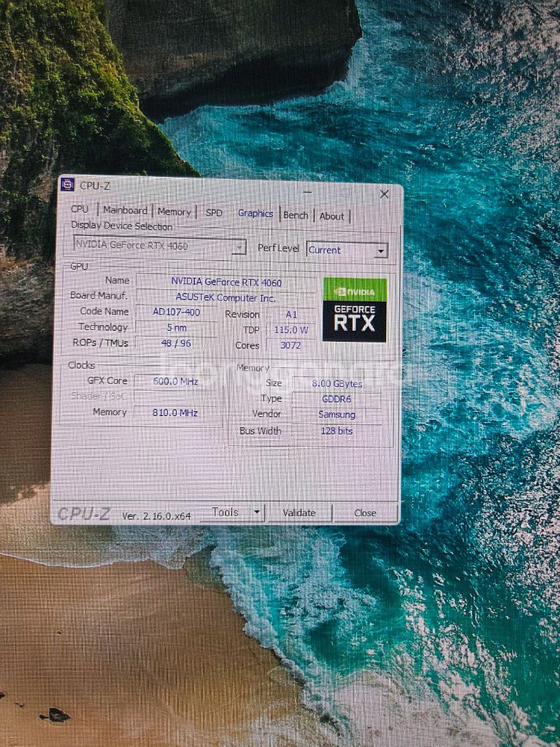Click the Validate button

point(299,512)
